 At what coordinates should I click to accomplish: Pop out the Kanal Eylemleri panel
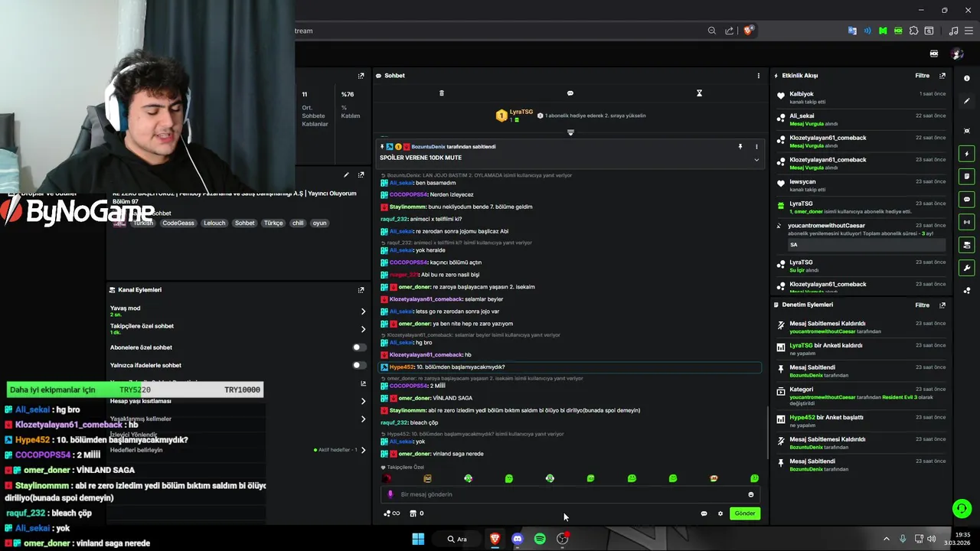tap(361, 290)
